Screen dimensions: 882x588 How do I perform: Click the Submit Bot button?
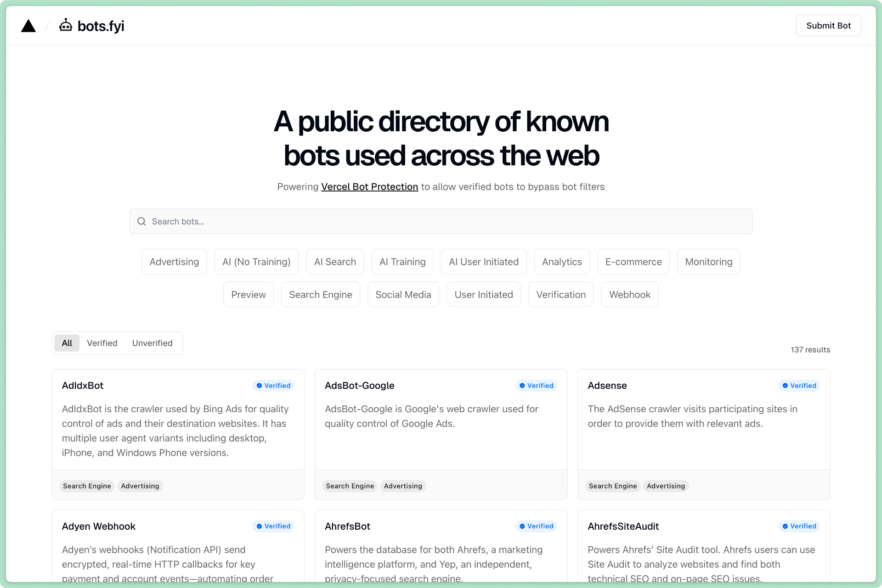828,26
